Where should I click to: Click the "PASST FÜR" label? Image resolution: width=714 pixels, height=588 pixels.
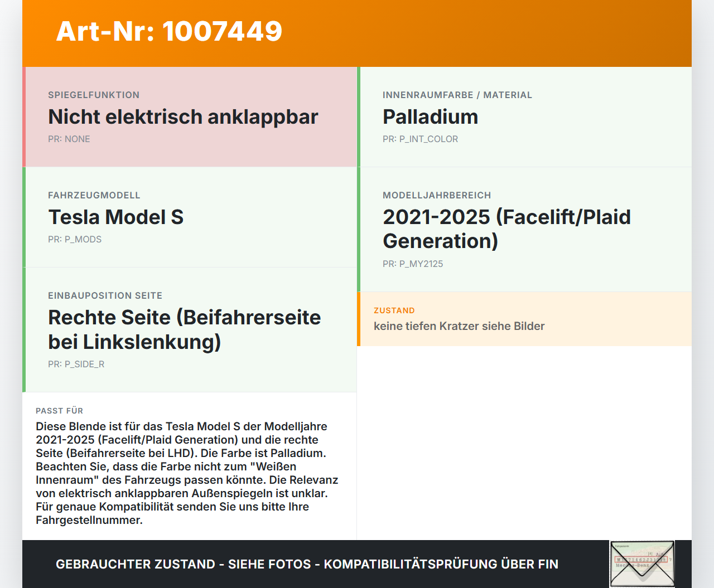click(x=60, y=411)
